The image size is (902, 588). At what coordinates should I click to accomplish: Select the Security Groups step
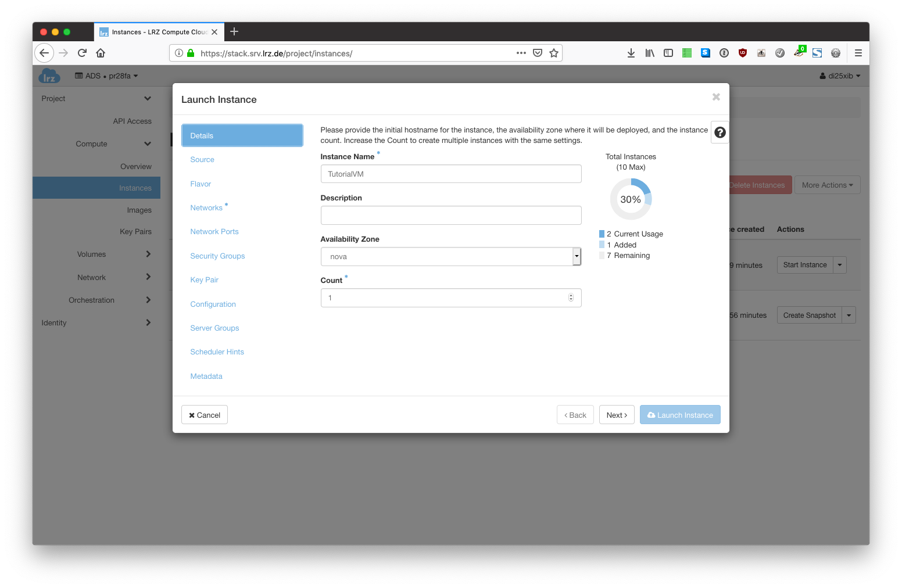pyautogui.click(x=217, y=256)
